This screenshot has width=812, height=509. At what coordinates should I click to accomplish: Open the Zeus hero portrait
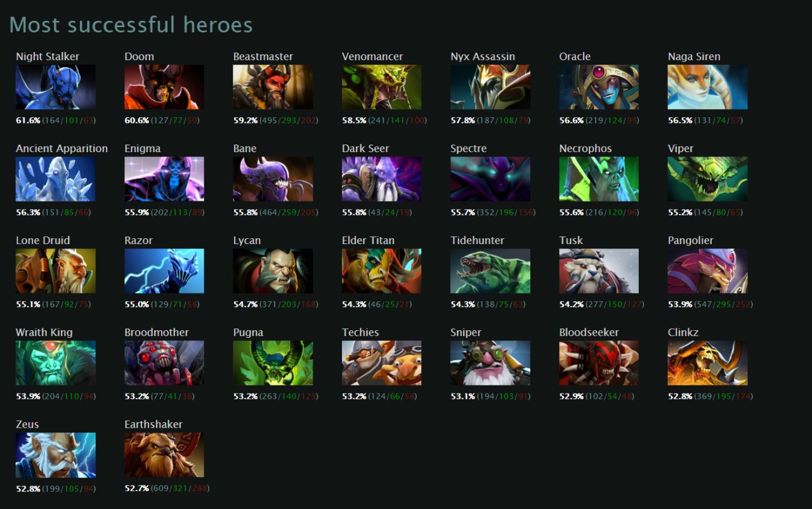pyautogui.click(x=56, y=454)
